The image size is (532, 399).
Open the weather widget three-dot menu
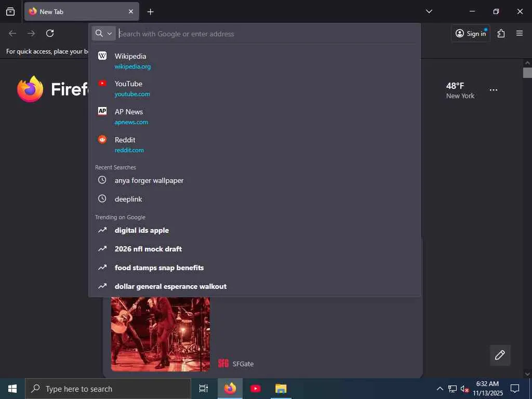(494, 90)
